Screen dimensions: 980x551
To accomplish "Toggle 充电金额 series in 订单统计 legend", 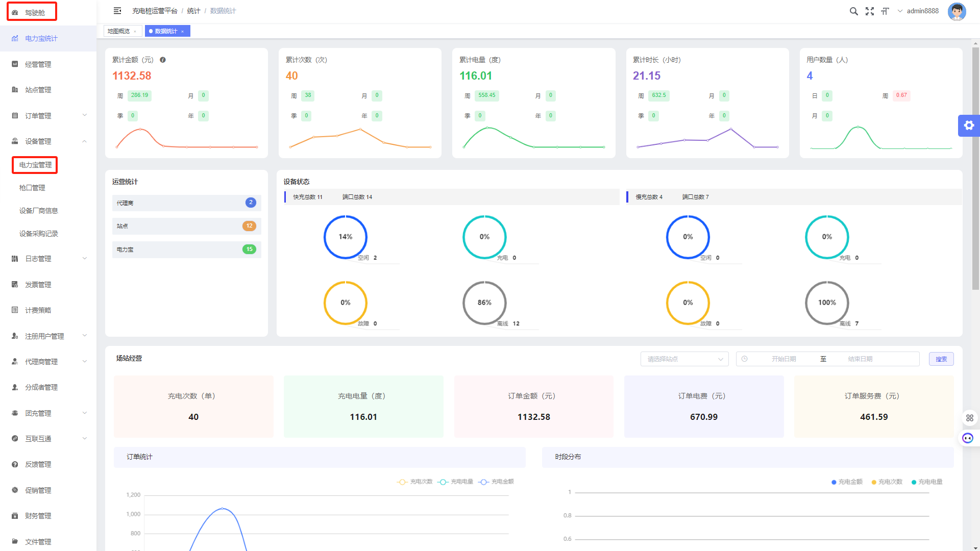I will pyautogui.click(x=496, y=482).
